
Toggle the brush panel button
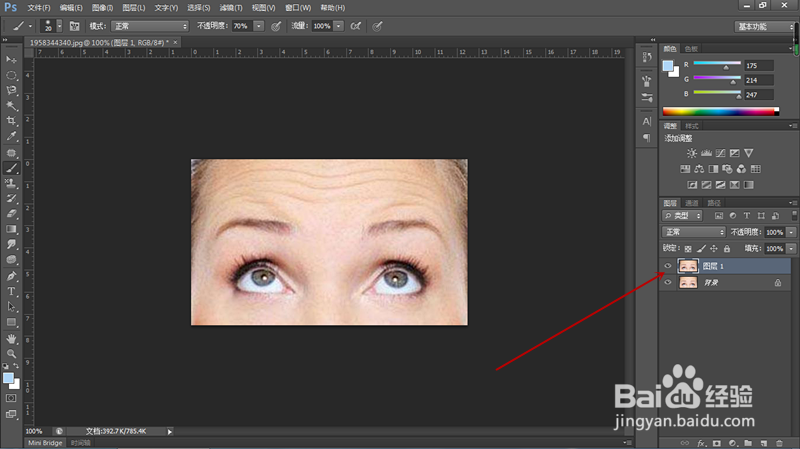pos(74,26)
